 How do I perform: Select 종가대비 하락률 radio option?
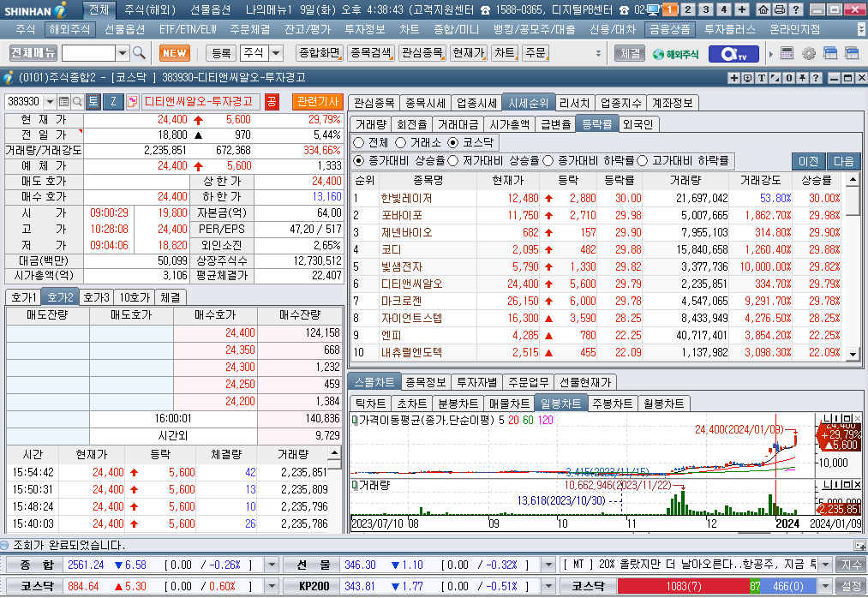[548, 160]
